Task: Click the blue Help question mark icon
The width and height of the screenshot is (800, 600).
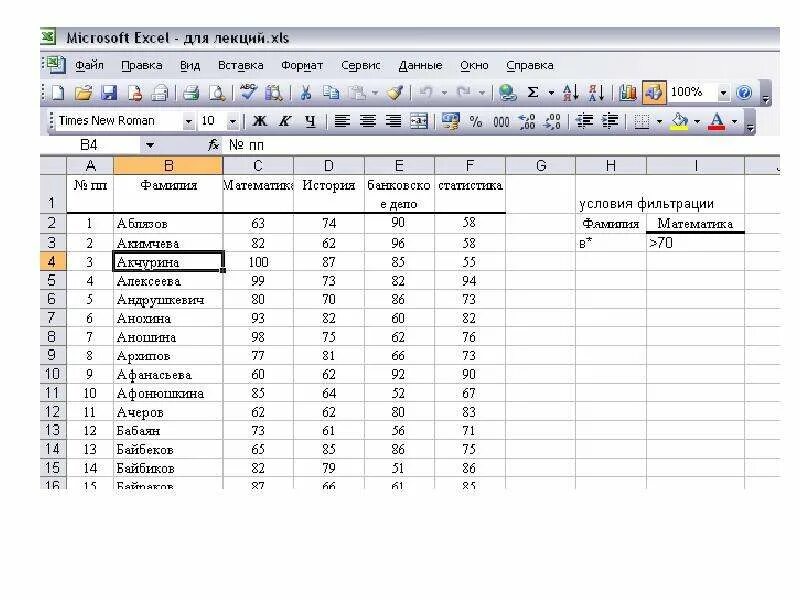Action: pos(744,92)
